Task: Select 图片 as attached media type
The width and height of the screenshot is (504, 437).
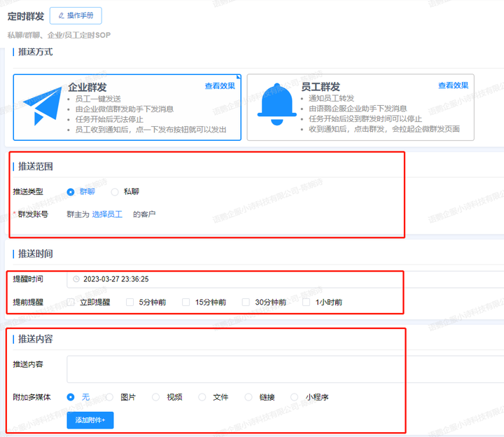Action: (110, 396)
